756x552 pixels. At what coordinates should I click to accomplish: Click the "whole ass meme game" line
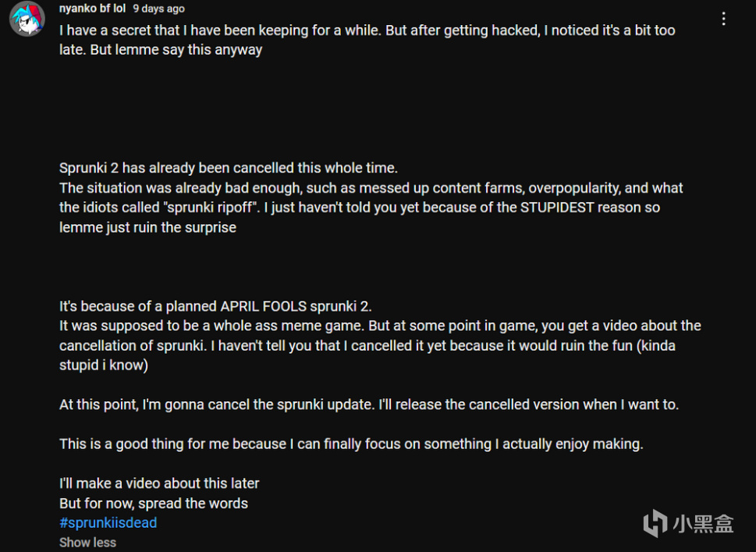380,326
